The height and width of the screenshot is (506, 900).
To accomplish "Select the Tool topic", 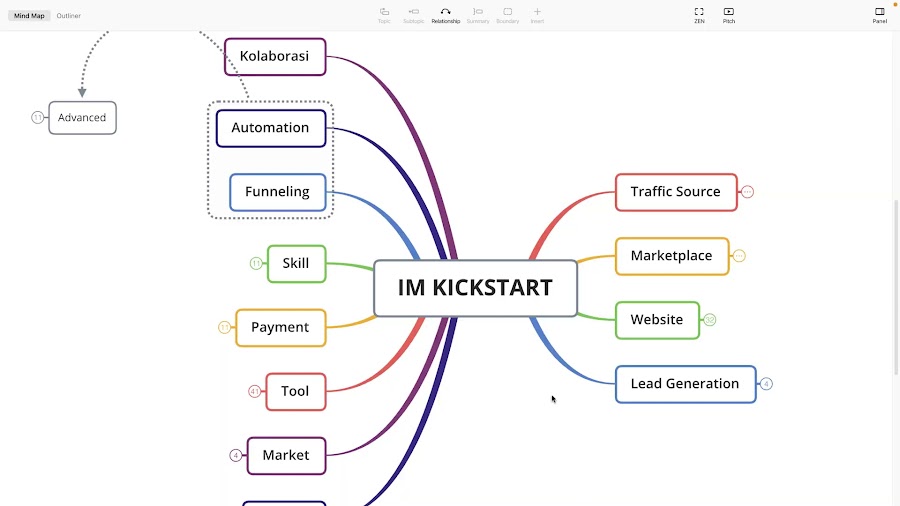I will (x=296, y=391).
